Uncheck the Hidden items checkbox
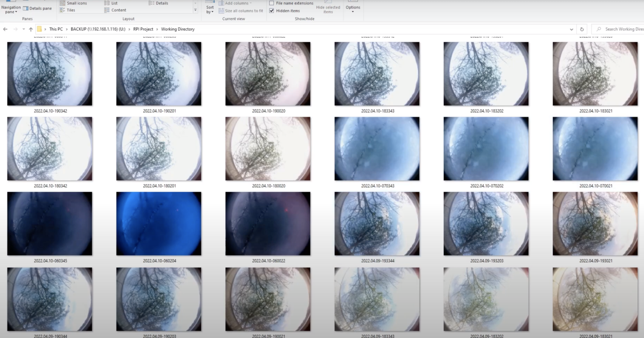The width and height of the screenshot is (644, 338). (x=272, y=11)
